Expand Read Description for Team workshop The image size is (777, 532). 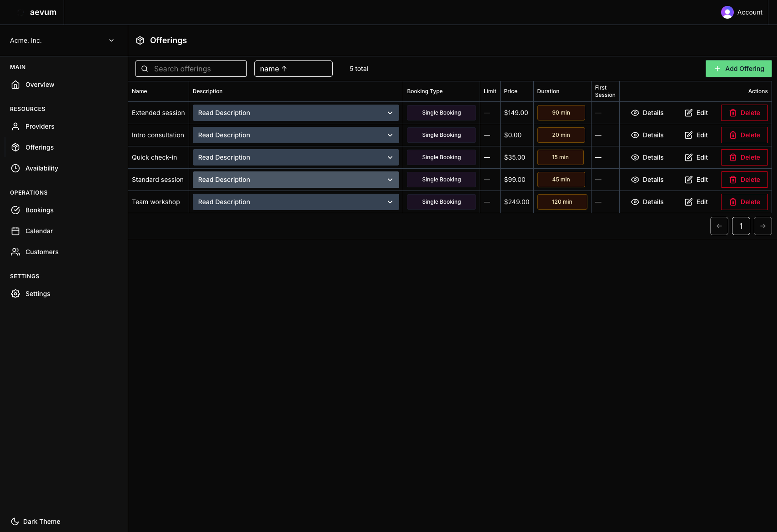coord(296,202)
